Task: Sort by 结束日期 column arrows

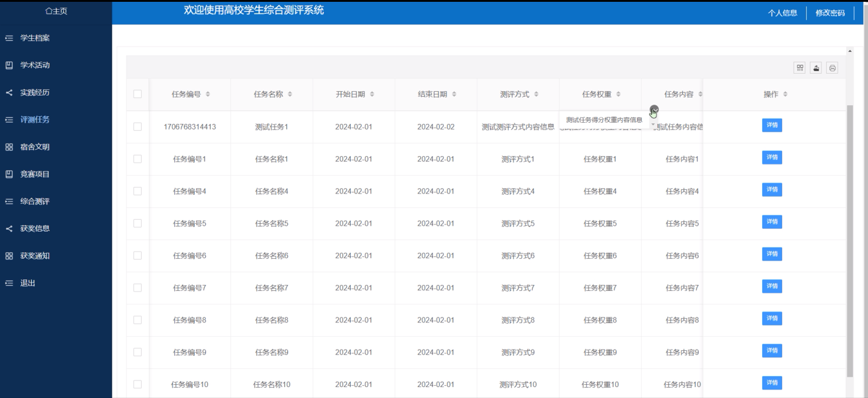Action: point(454,94)
